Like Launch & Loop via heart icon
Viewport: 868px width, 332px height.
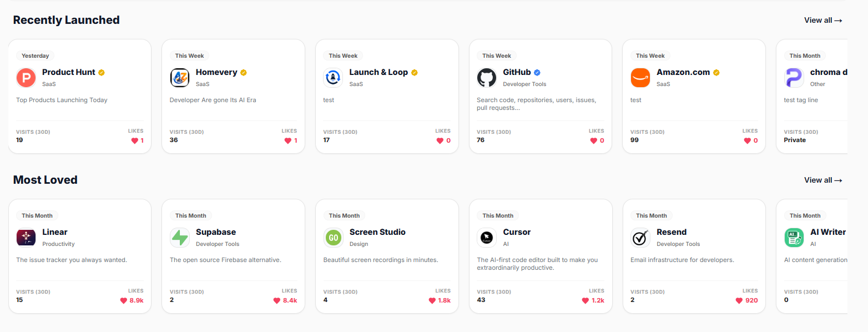[x=440, y=140]
